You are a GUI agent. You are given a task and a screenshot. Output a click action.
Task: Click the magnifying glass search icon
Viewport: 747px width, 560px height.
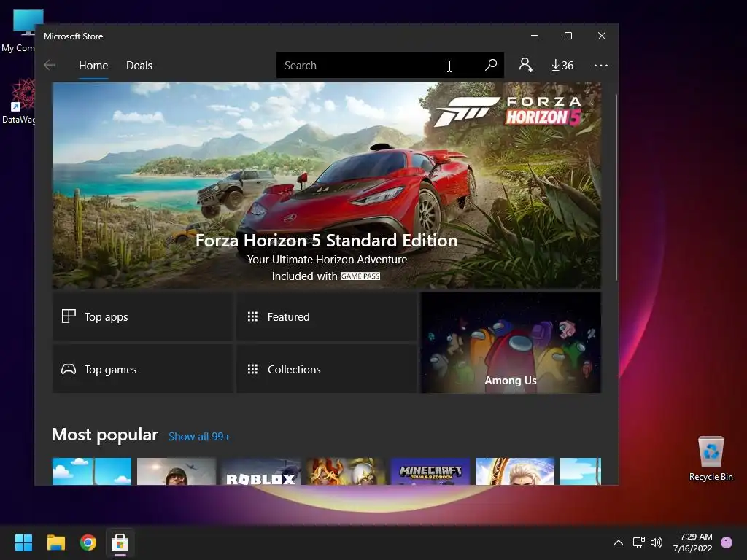pyautogui.click(x=491, y=65)
